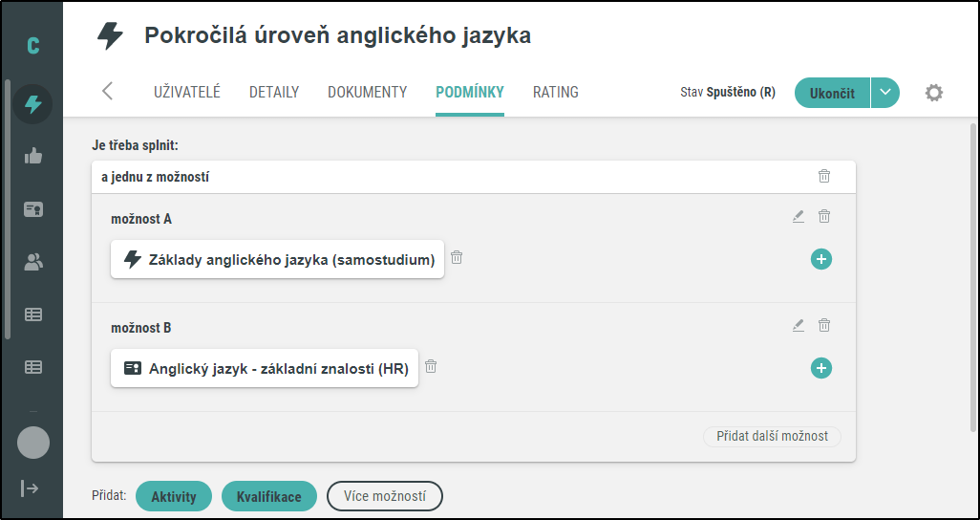The width and height of the screenshot is (980, 520).
Task: Go back using the left chevron arrow
Action: coord(108,92)
